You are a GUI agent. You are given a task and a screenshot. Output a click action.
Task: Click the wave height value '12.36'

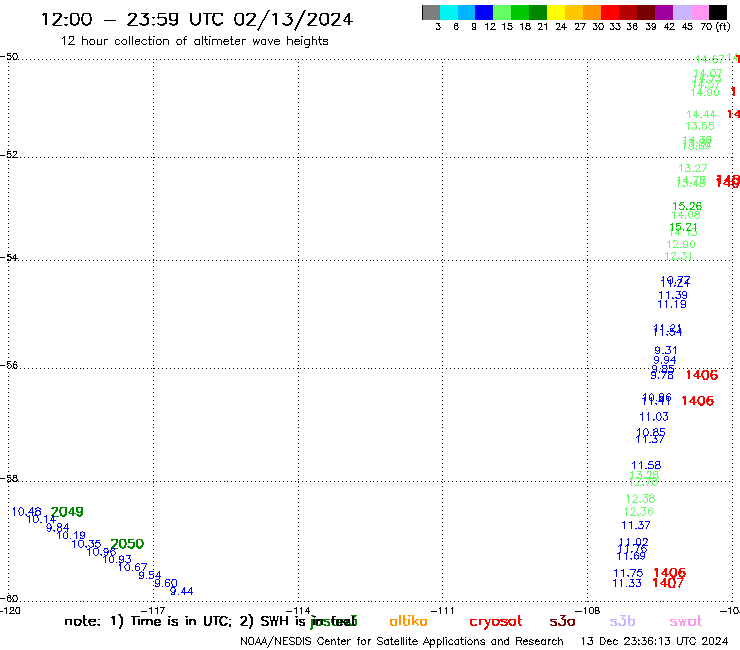coord(639,512)
